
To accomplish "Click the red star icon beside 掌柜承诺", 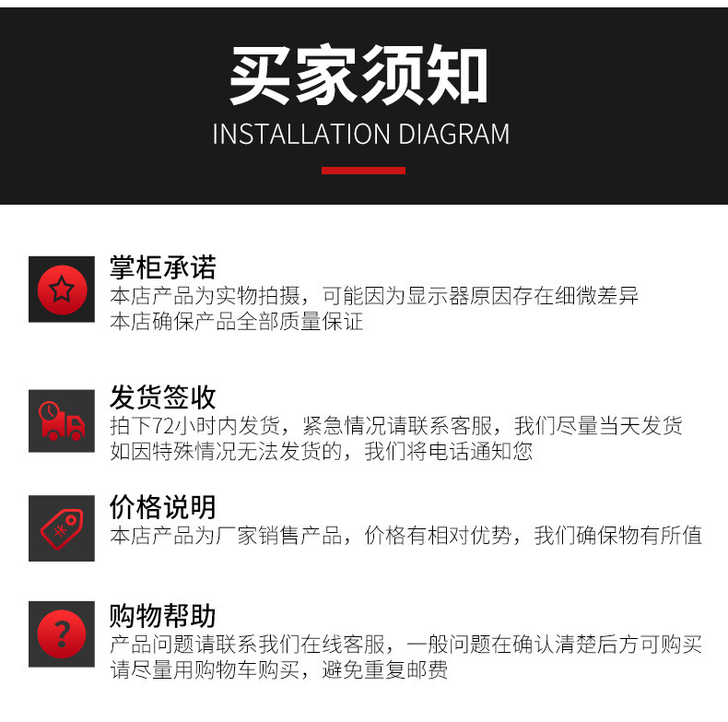I will click(62, 290).
